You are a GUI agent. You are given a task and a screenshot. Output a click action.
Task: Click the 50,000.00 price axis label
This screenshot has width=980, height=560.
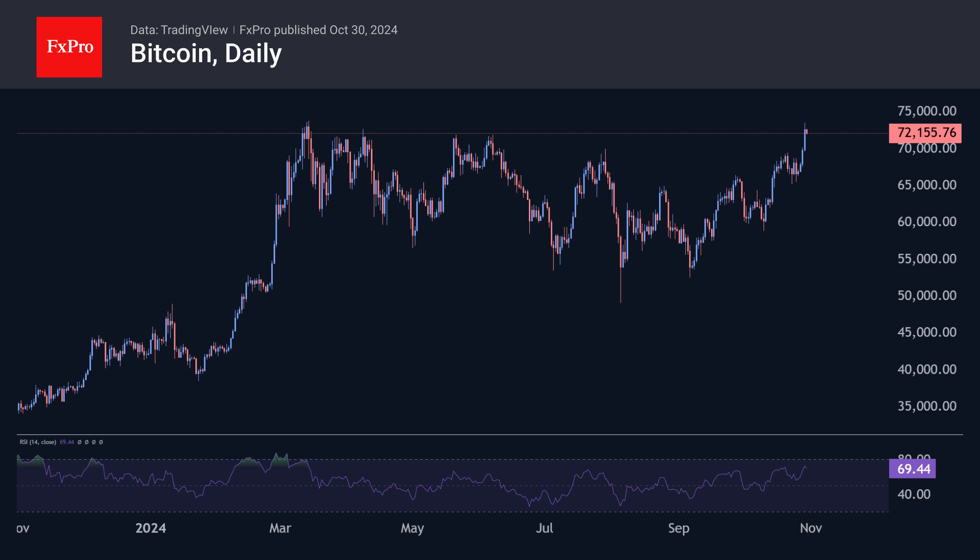(x=927, y=295)
